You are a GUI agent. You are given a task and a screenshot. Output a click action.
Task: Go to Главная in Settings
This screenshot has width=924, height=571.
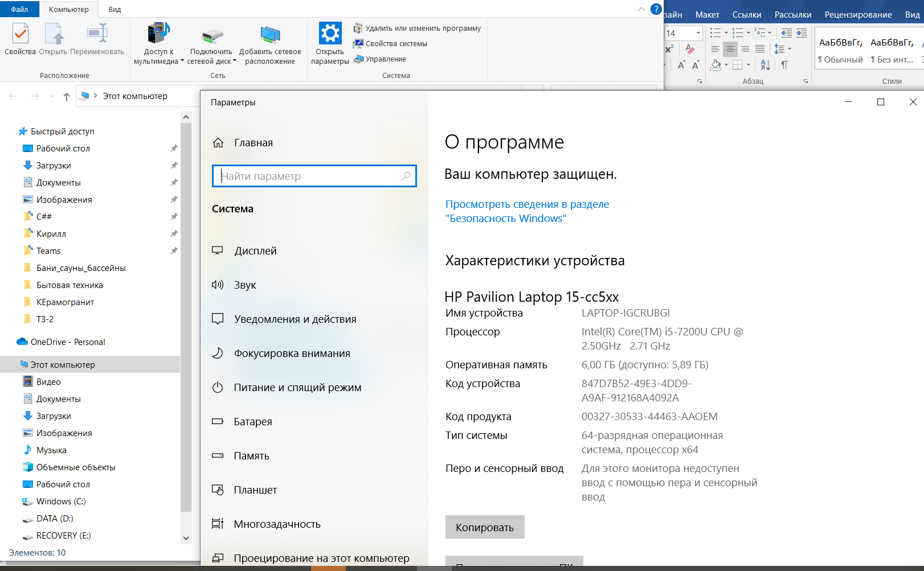click(x=243, y=143)
